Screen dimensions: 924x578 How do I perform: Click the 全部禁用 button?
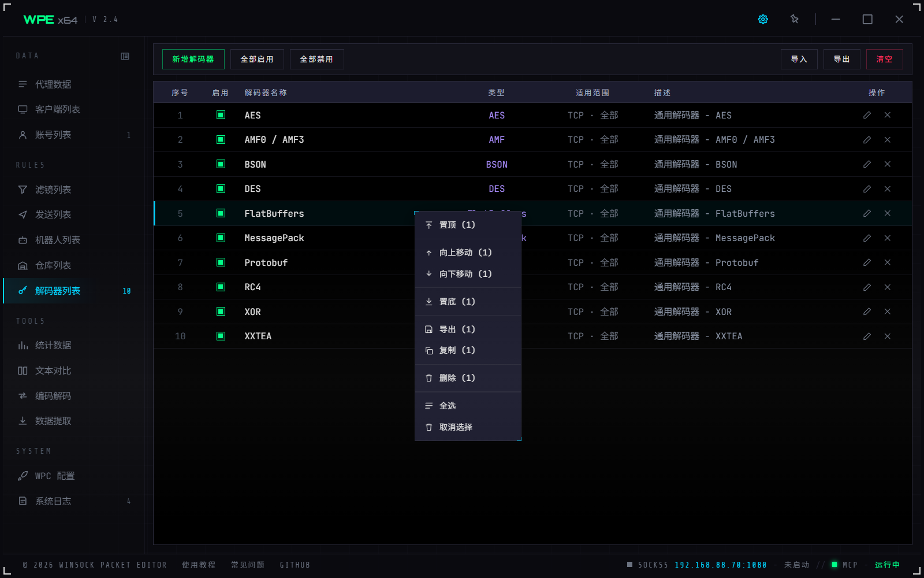[x=316, y=59]
